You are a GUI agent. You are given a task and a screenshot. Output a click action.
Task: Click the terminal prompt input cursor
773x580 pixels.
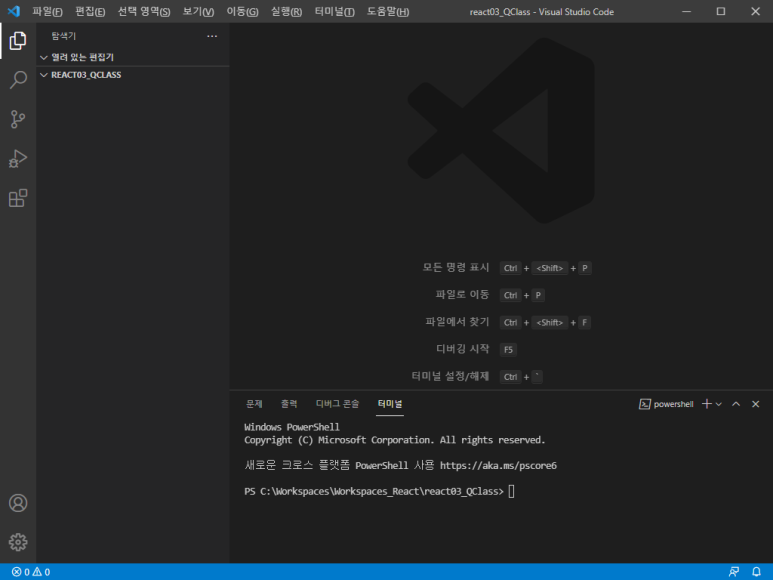tap(511, 491)
